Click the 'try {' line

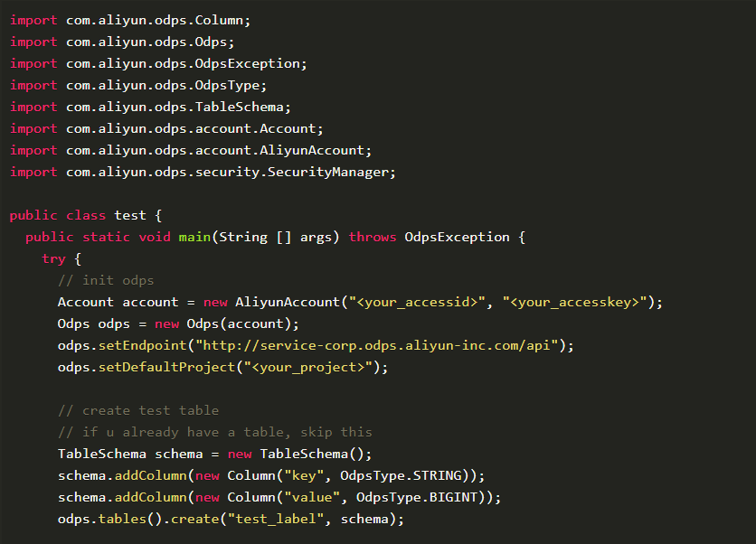[x=61, y=258]
